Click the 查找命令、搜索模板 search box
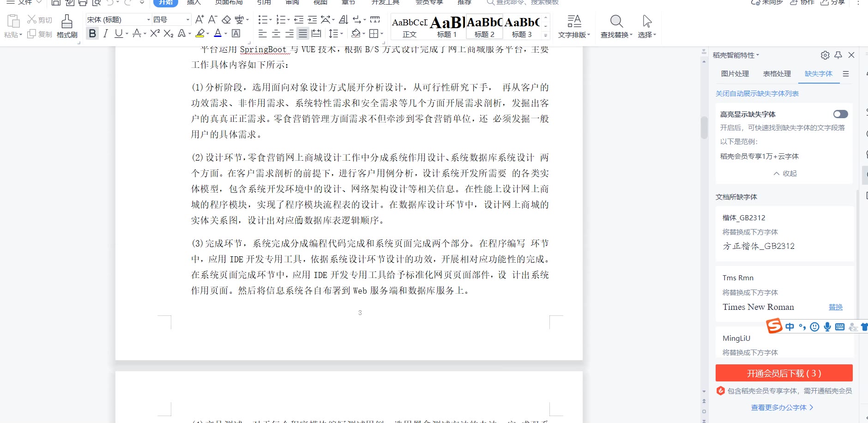Viewport: 868px width, 423px height. point(523,2)
